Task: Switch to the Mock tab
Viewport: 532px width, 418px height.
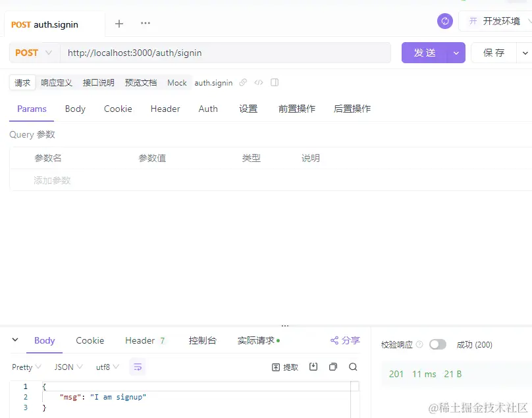Action: (176, 83)
